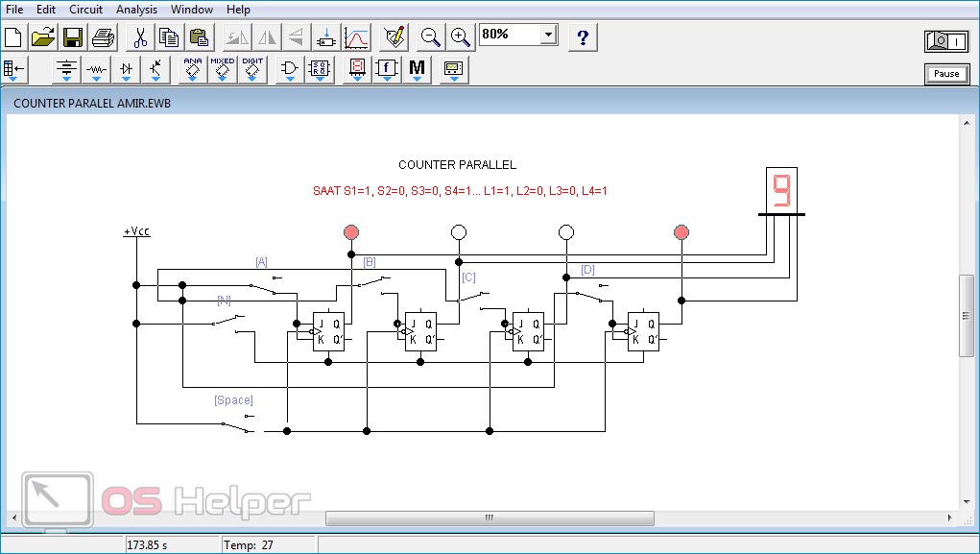Open the Sources component bin

(66, 68)
